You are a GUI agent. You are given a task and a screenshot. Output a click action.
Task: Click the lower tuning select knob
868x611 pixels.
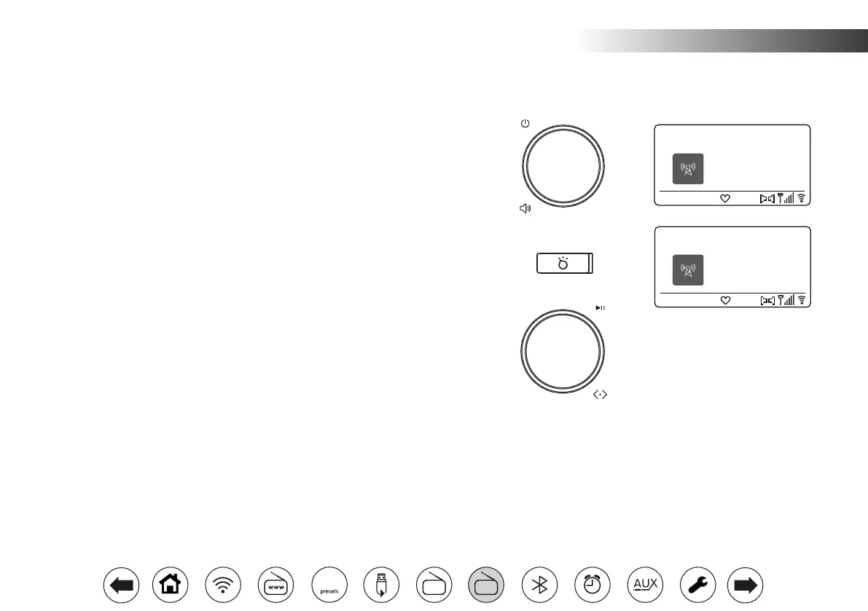click(x=563, y=351)
